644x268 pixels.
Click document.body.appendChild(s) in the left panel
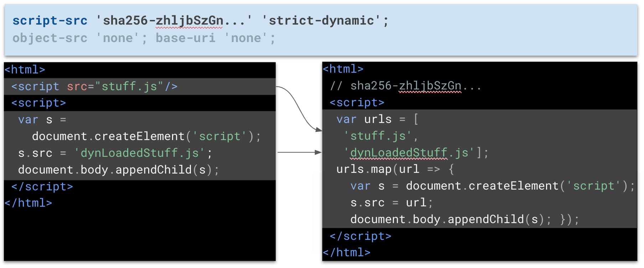point(118,170)
